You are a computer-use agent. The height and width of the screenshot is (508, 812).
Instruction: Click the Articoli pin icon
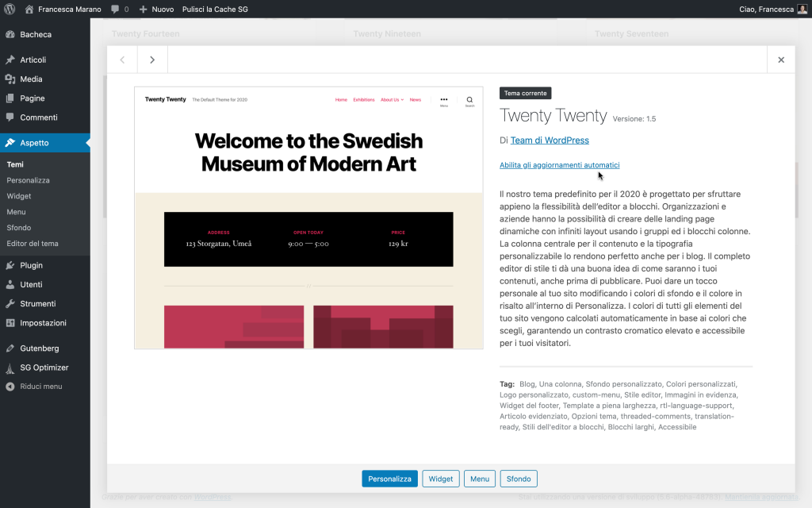coord(10,60)
